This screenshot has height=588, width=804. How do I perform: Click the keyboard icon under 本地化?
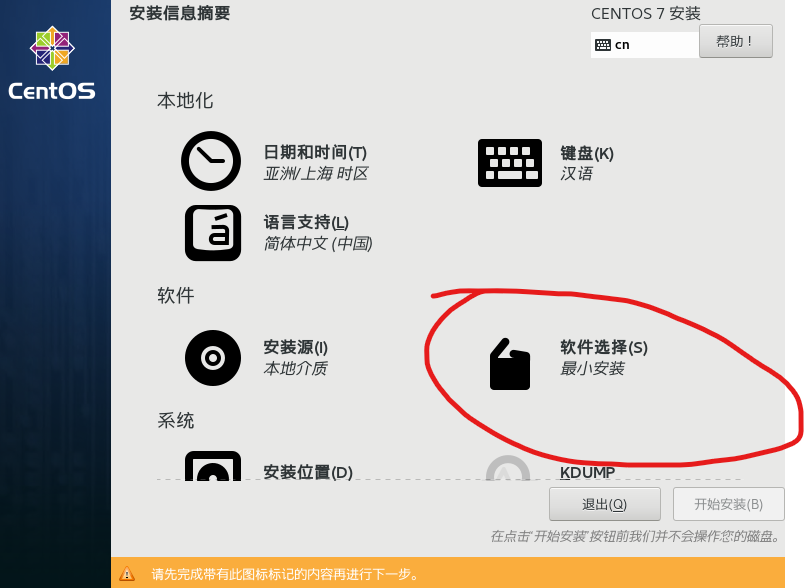510,163
